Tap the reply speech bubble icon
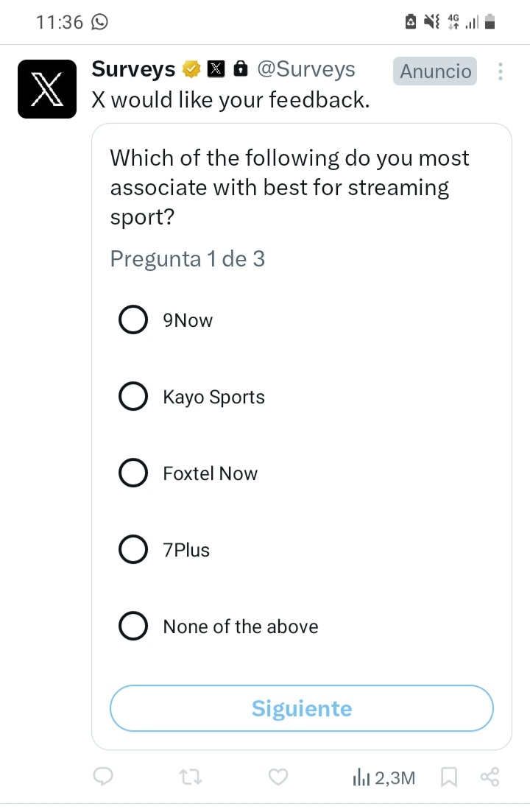The image size is (530, 812). point(104,777)
